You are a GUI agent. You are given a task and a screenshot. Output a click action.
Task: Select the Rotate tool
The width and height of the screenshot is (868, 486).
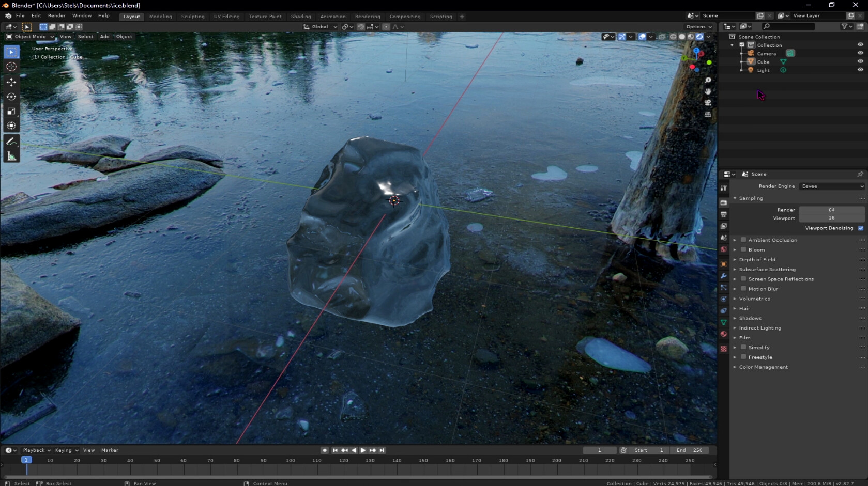11,97
